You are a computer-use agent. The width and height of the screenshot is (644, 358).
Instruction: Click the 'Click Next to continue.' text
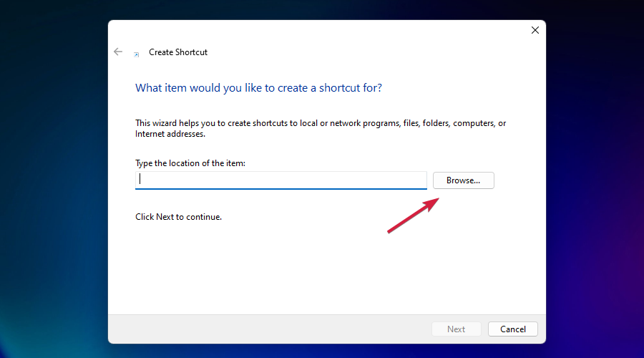pyautogui.click(x=178, y=217)
